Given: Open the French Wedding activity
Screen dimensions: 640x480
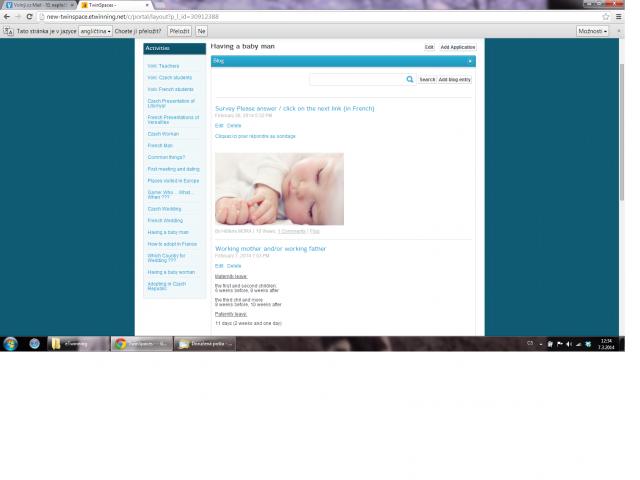Looking at the screenshot, I should pos(165,221).
